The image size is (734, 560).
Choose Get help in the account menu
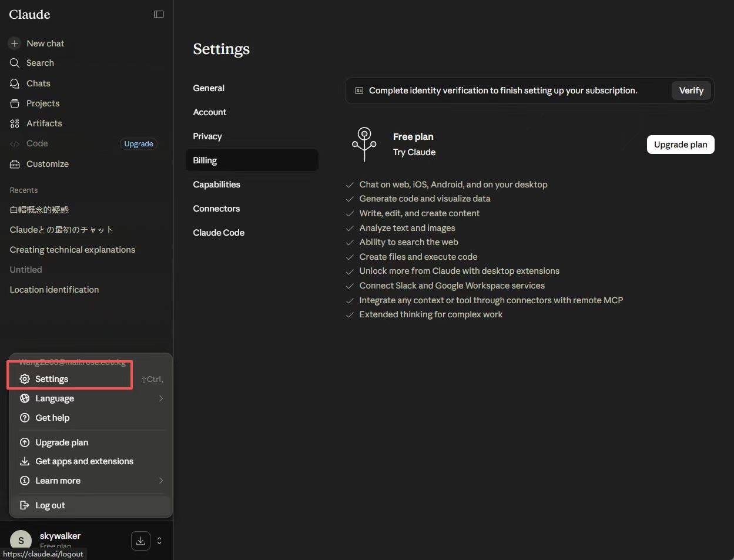91,418
